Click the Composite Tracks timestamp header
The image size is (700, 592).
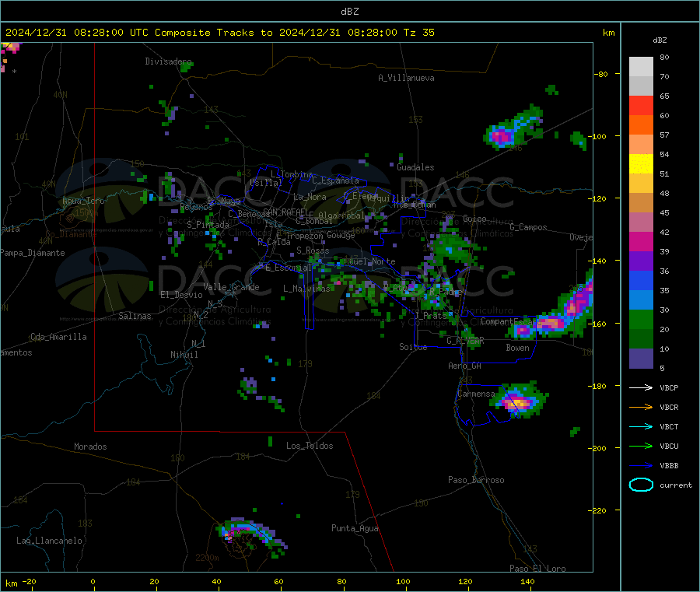click(x=220, y=33)
